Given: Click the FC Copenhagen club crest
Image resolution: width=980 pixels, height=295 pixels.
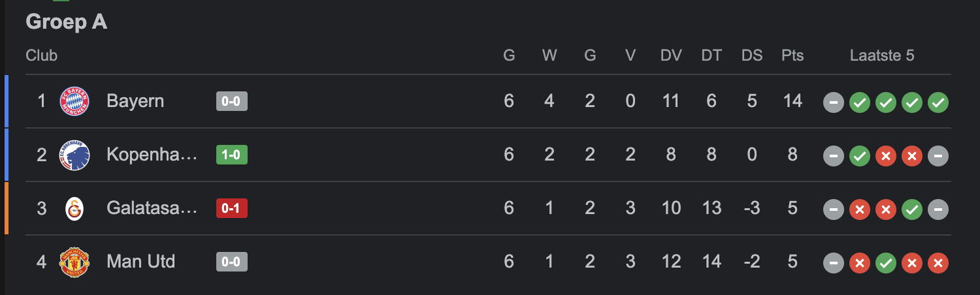Looking at the screenshot, I should click(74, 155).
